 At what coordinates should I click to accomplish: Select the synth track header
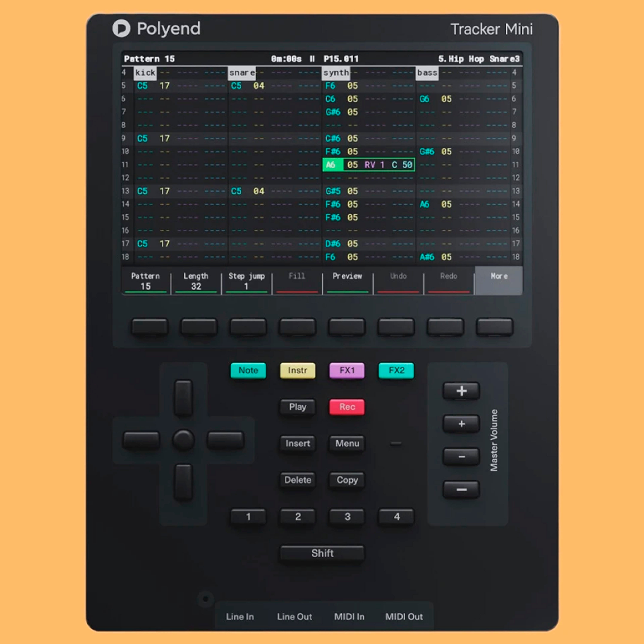336,72
